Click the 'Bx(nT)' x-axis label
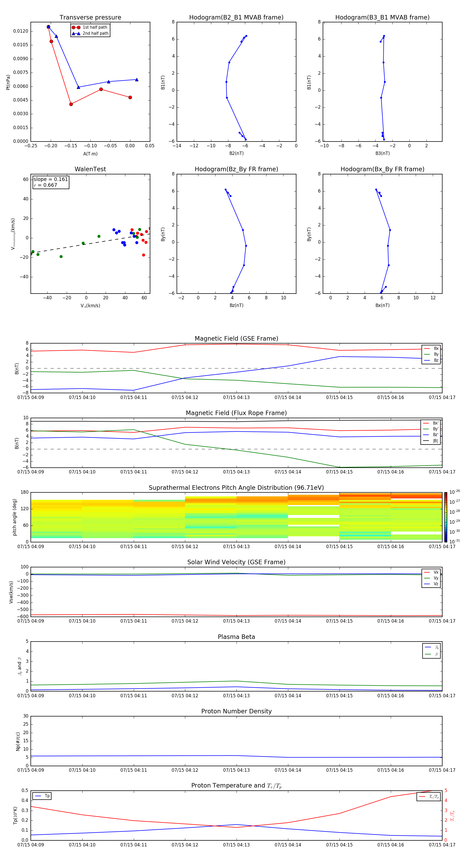The image size is (473, 868). (382, 305)
